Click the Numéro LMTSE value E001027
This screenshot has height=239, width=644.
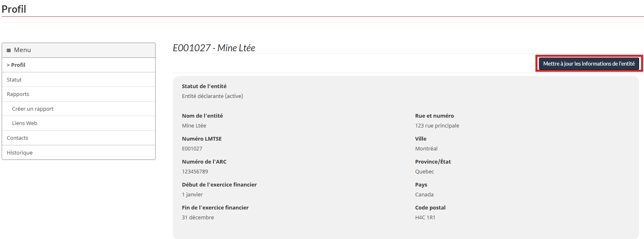tap(192, 148)
